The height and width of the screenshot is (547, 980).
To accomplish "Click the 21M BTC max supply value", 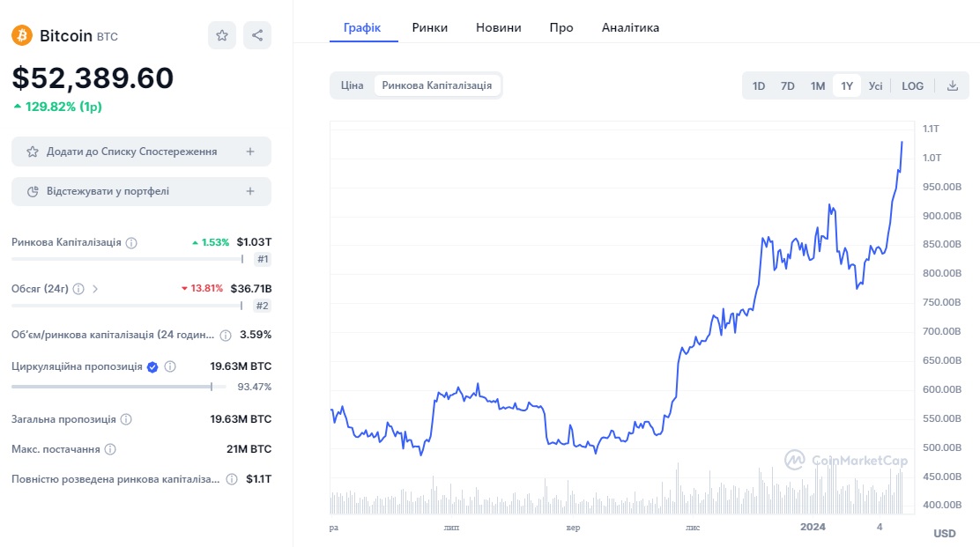I will point(249,449).
